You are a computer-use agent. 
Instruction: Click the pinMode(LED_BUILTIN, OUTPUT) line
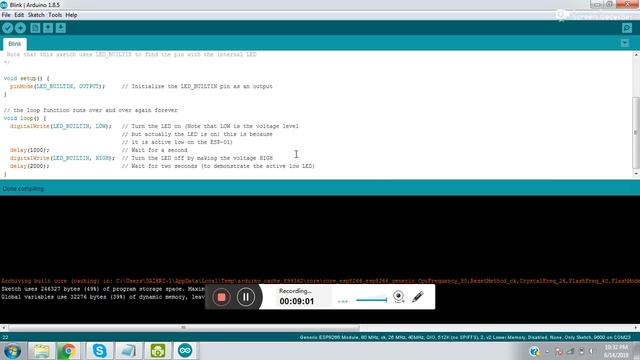click(x=57, y=87)
